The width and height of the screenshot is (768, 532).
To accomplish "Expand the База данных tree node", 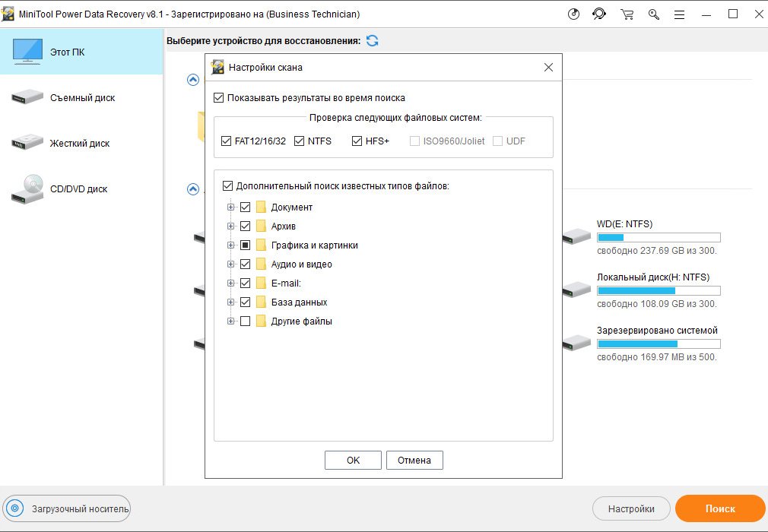I will coord(230,302).
